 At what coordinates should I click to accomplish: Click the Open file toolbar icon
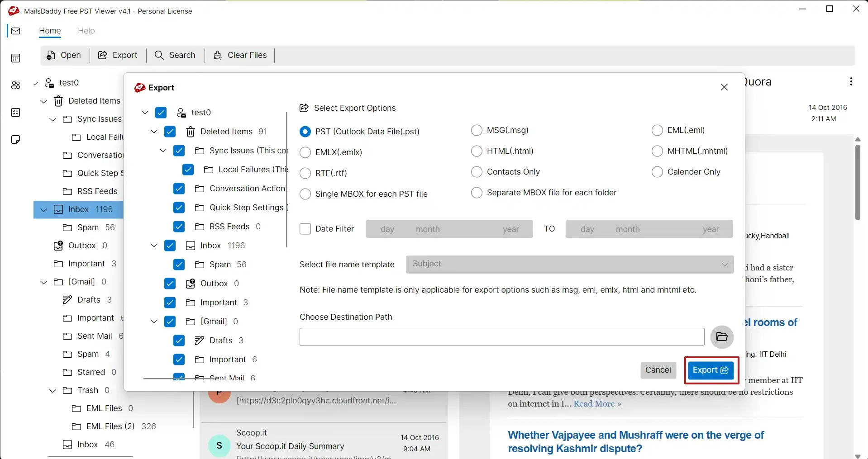click(x=51, y=55)
